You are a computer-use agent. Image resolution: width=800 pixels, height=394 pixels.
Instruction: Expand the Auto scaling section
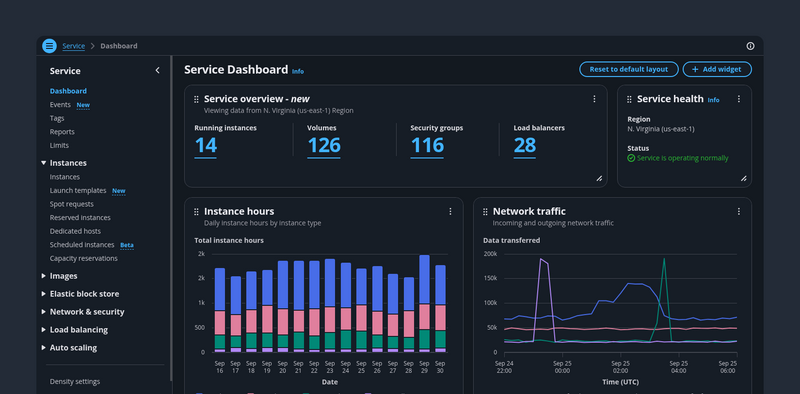click(43, 348)
